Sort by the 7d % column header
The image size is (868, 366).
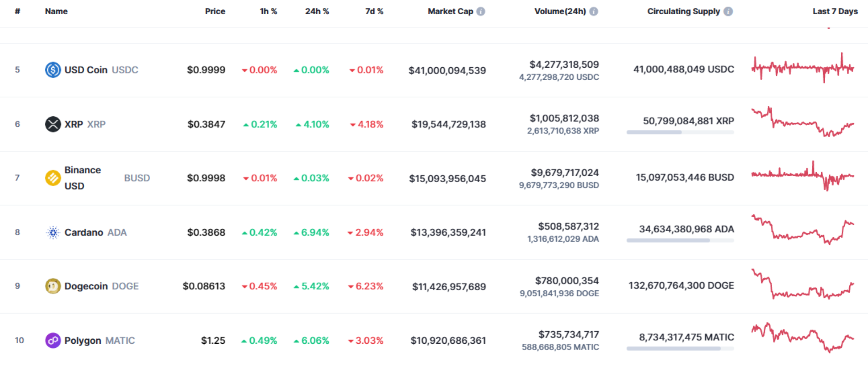[x=374, y=11]
